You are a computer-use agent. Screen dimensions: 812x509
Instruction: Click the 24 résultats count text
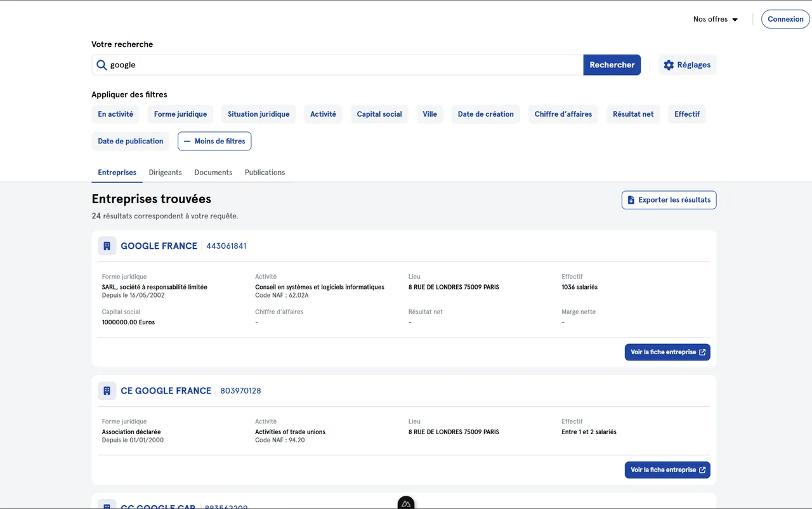click(x=165, y=216)
